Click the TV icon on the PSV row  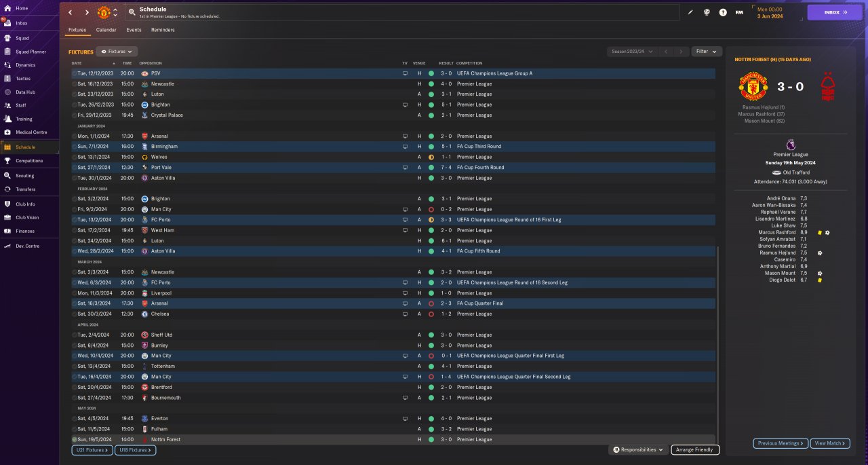click(406, 73)
